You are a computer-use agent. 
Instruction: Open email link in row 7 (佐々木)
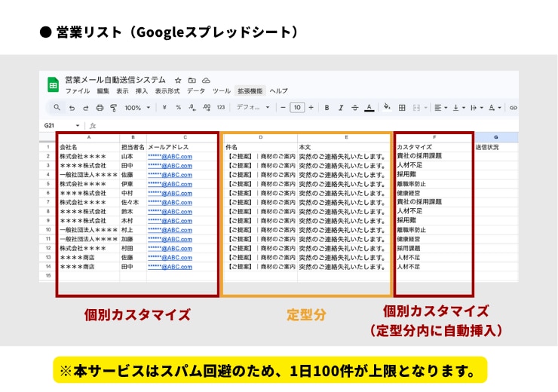pyautogui.click(x=170, y=202)
